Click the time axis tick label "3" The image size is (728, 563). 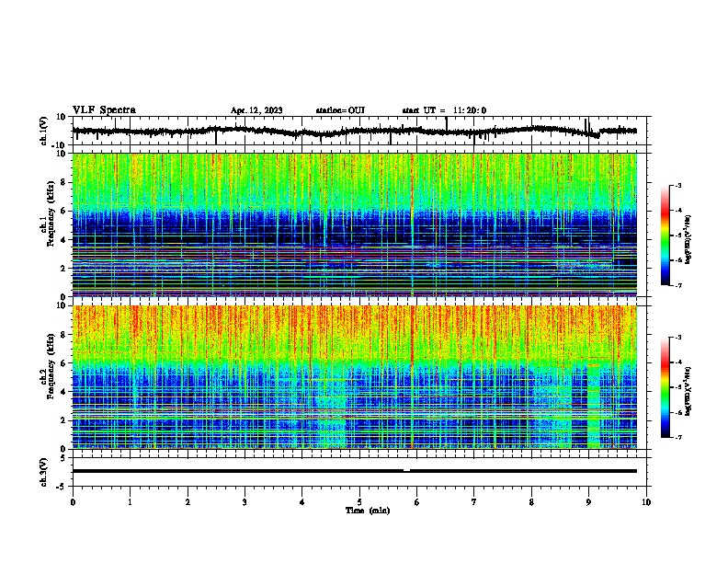tap(245, 502)
